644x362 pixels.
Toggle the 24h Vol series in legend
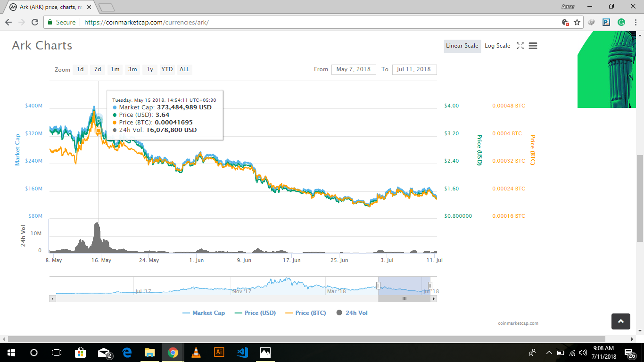tap(352, 313)
